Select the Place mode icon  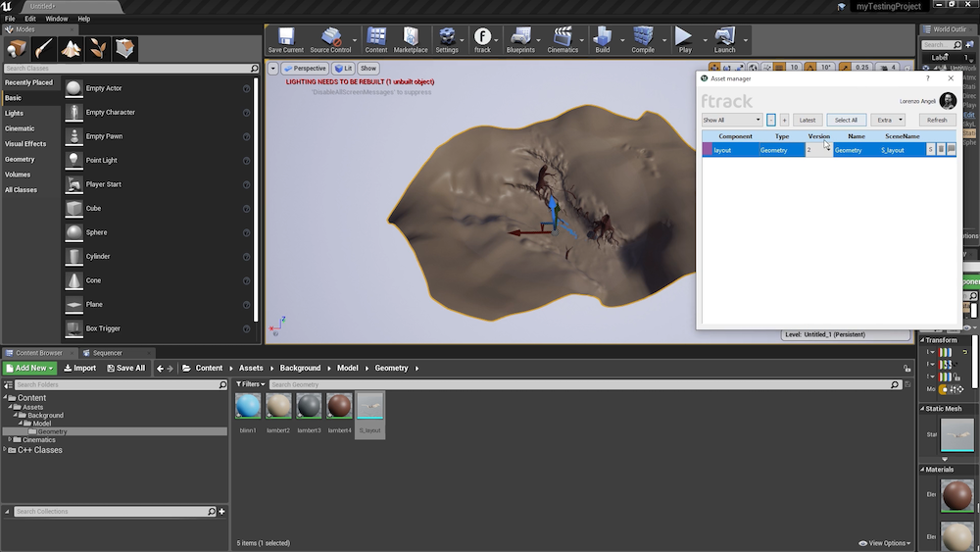(x=17, y=48)
